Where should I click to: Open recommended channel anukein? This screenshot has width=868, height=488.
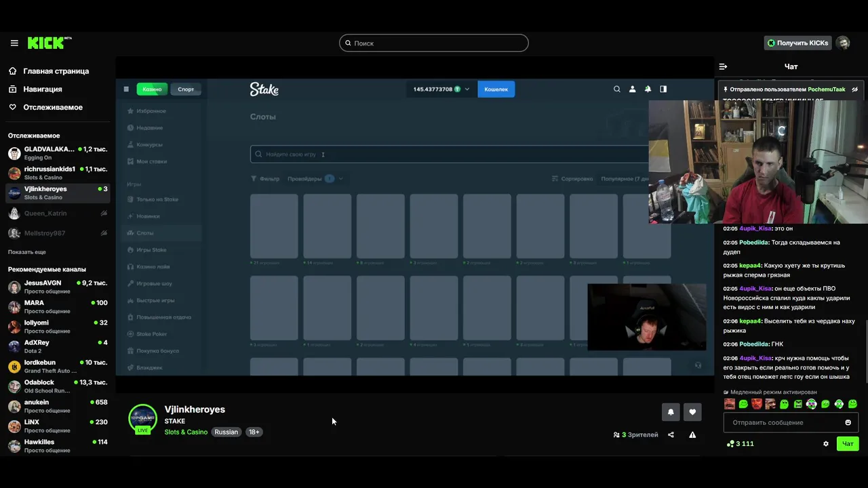click(58, 406)
